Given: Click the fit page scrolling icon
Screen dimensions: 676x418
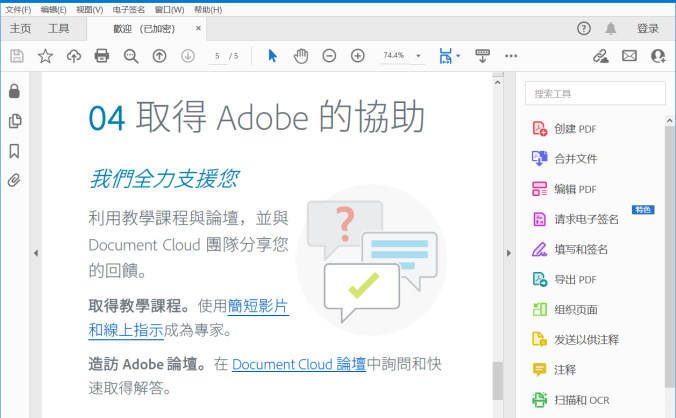Looking at the screenshot, I should point(445,56).
